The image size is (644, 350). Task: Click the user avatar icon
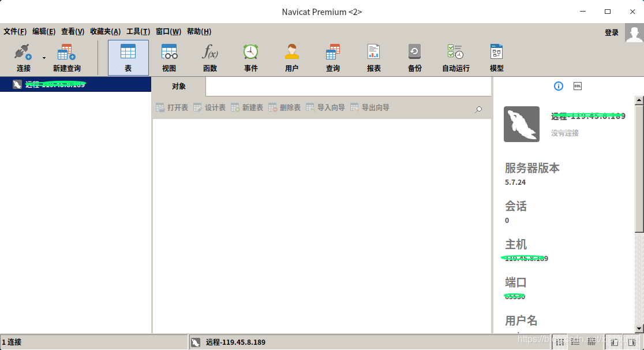pyautogui.click(x=634, y=32)
